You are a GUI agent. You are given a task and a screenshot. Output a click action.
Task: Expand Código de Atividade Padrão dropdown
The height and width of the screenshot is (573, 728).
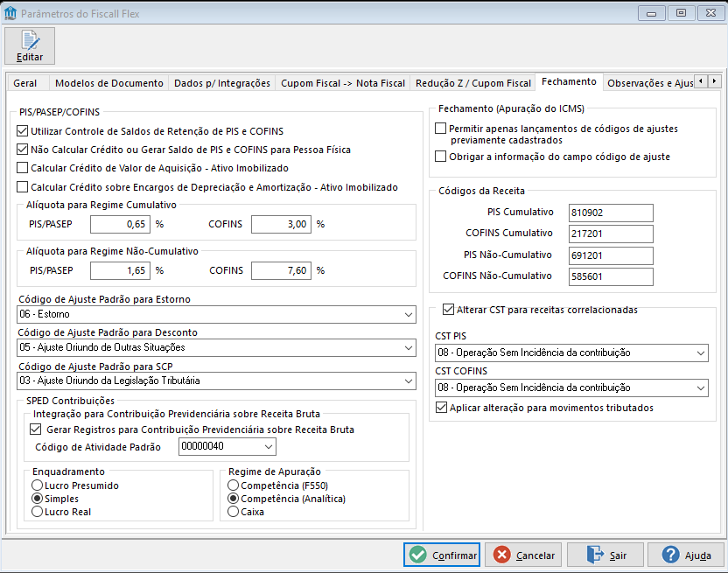[227, 447]
